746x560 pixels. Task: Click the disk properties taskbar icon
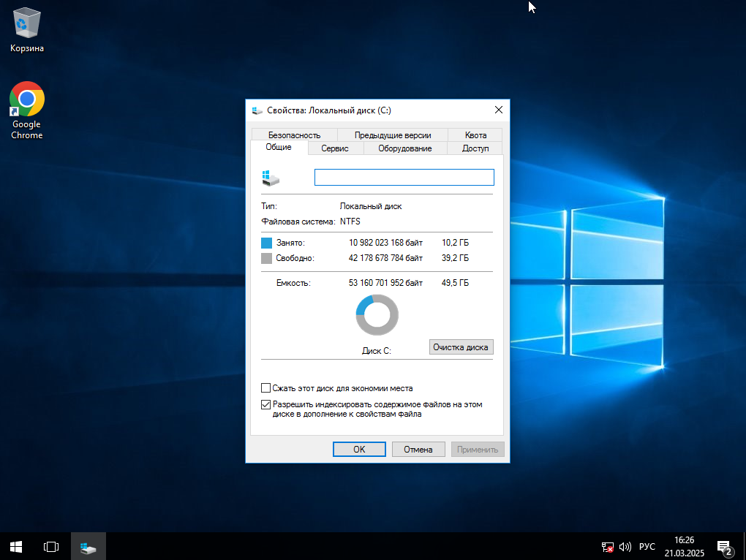88,546
